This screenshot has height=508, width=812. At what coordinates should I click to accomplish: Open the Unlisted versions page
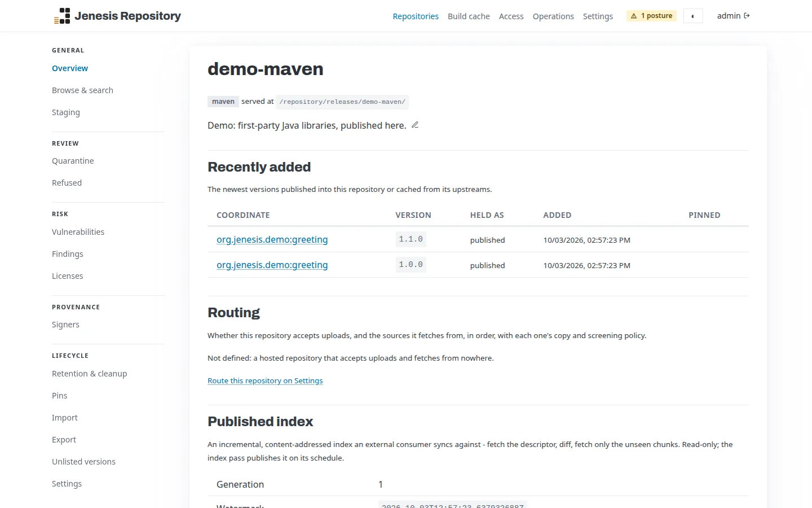[83, 462]
